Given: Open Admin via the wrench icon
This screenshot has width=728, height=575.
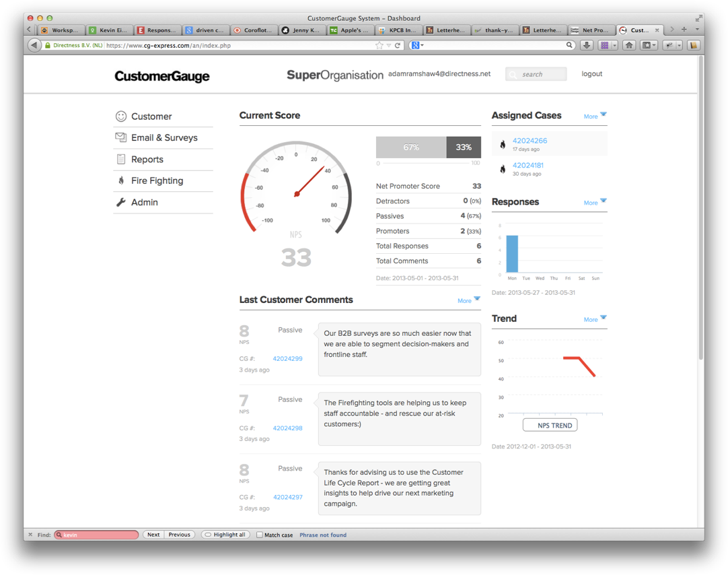Looking at the screenshot, I should [x=121, y=202].
